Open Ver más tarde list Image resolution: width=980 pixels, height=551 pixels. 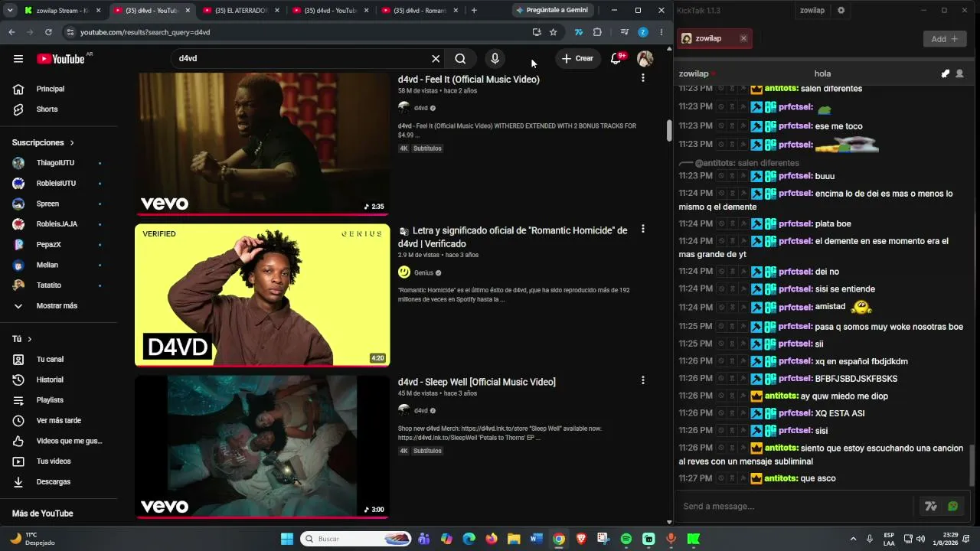[59, 421]
